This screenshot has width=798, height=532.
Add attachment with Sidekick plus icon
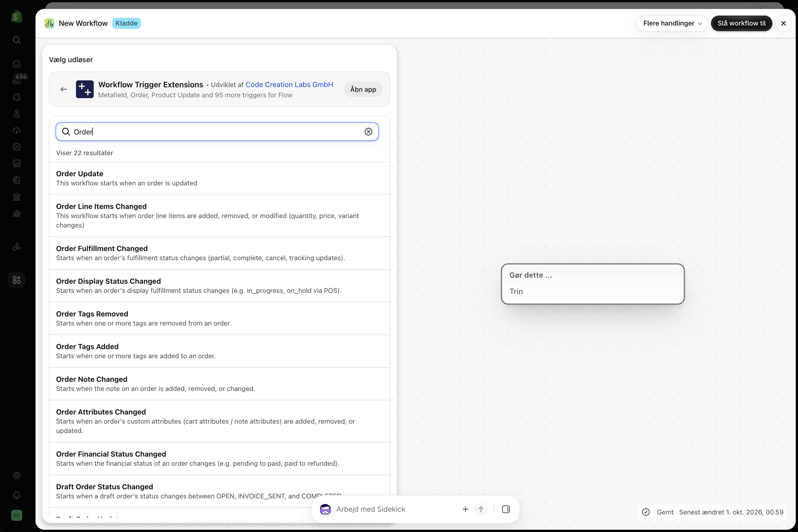(465, 509)
